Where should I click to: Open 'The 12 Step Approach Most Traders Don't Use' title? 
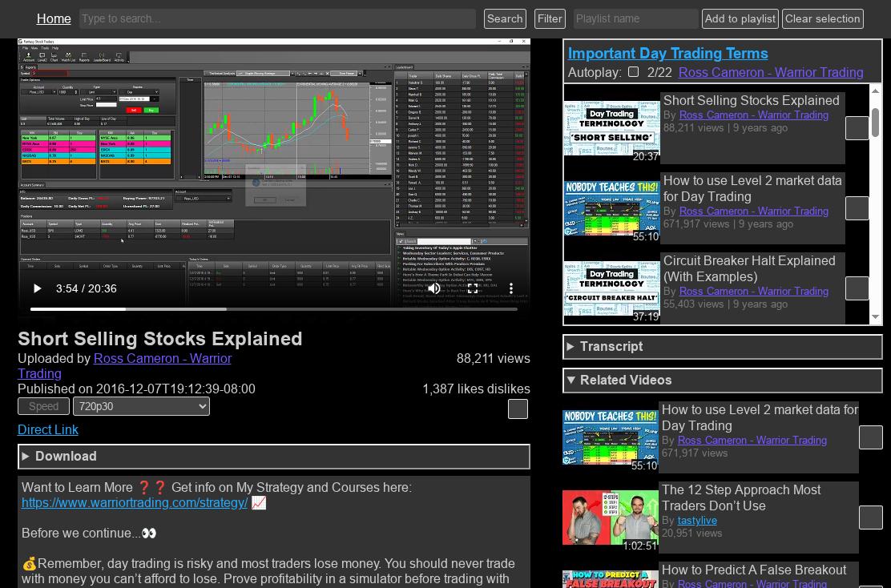741,497
